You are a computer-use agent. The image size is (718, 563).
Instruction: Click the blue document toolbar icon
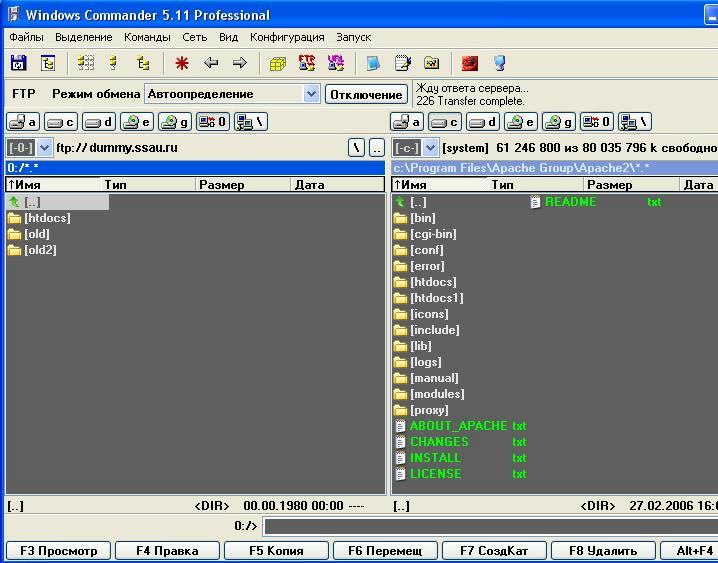[373, 63]
